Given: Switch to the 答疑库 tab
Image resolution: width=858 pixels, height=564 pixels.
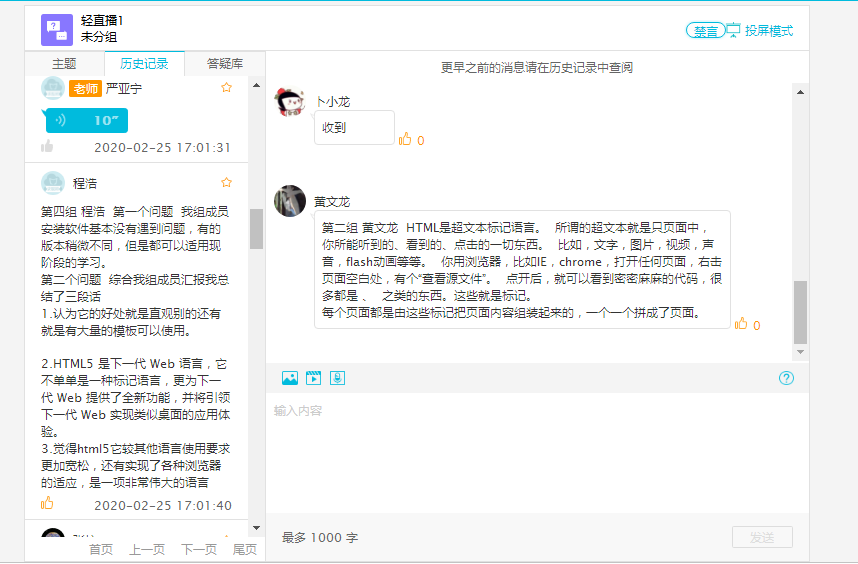Looking at the screenshot, I should 225,64.
